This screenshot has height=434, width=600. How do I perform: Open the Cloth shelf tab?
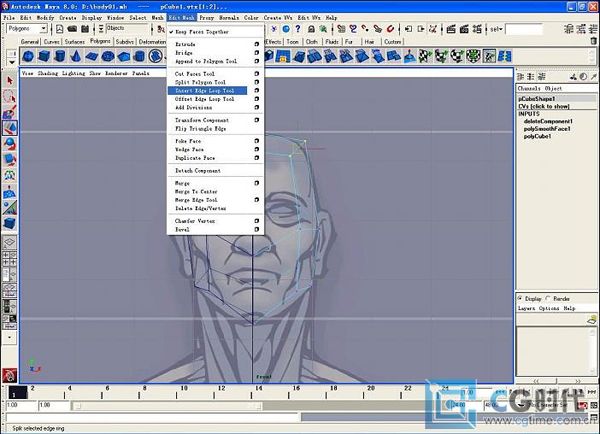(312, 42)
